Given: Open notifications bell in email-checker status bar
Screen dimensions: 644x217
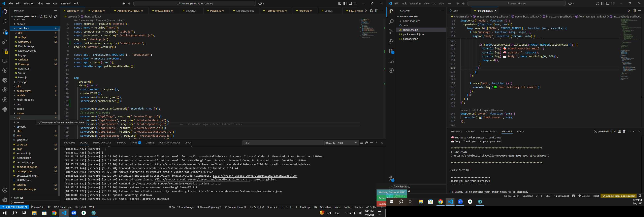Looking at the screenshot, I should (x=640, y=196).
